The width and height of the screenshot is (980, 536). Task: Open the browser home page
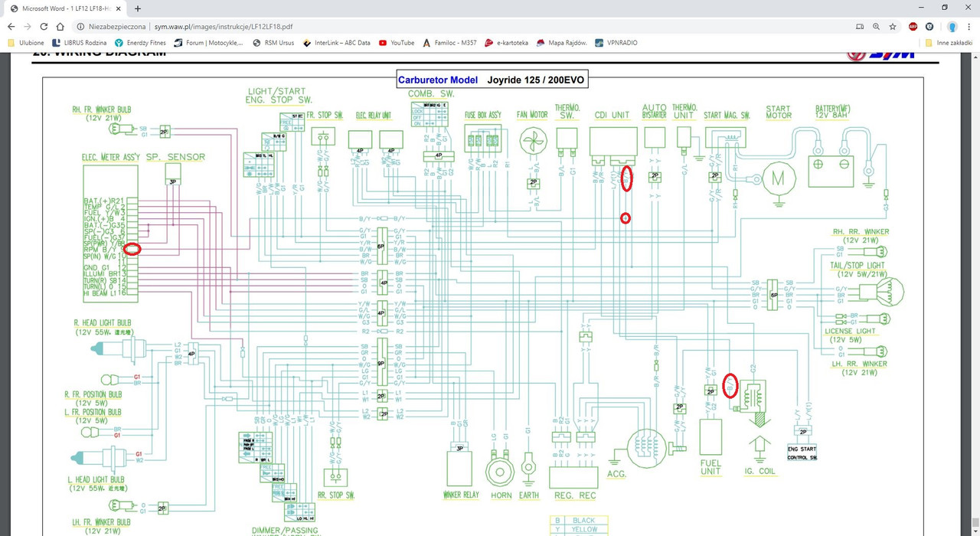(60, 26)
